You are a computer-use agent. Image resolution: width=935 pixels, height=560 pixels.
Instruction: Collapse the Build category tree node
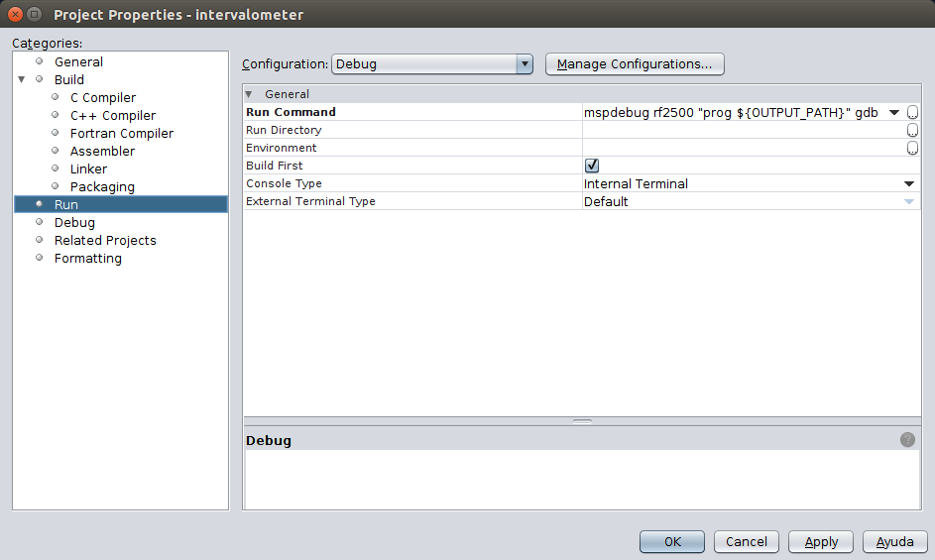22,80
